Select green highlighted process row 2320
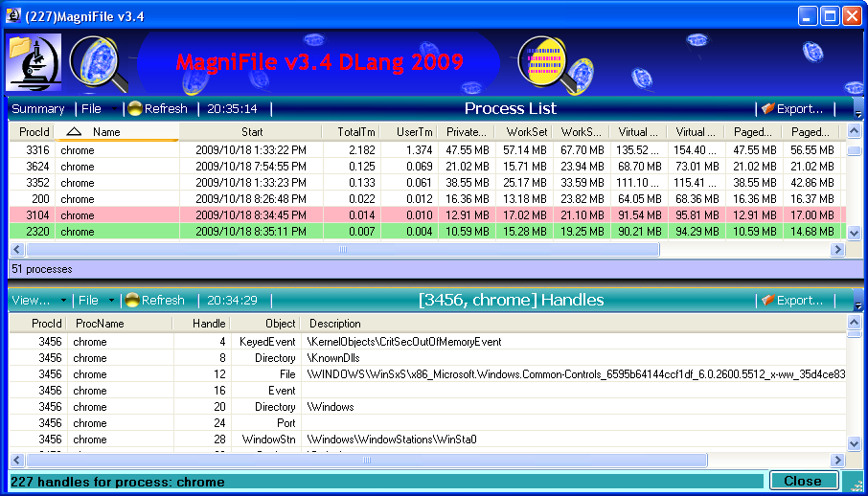868x496 pixels. [x=426, y=232]
